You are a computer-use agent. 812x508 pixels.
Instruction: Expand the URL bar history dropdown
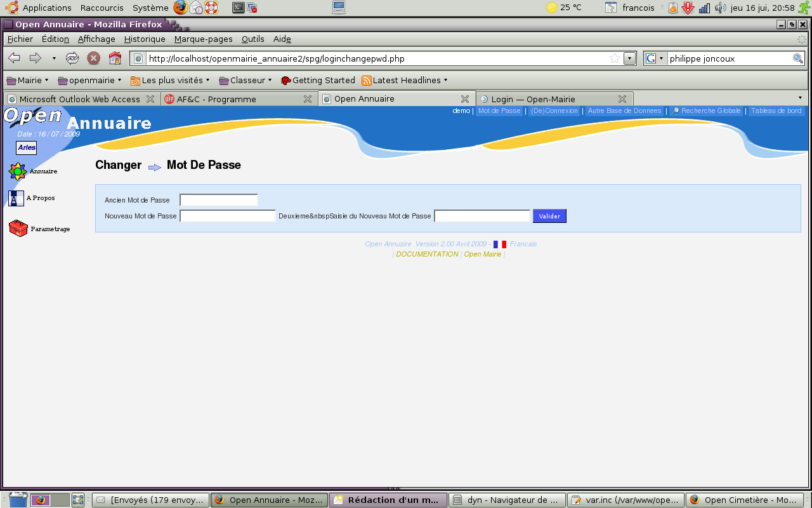tap(629, 58)
